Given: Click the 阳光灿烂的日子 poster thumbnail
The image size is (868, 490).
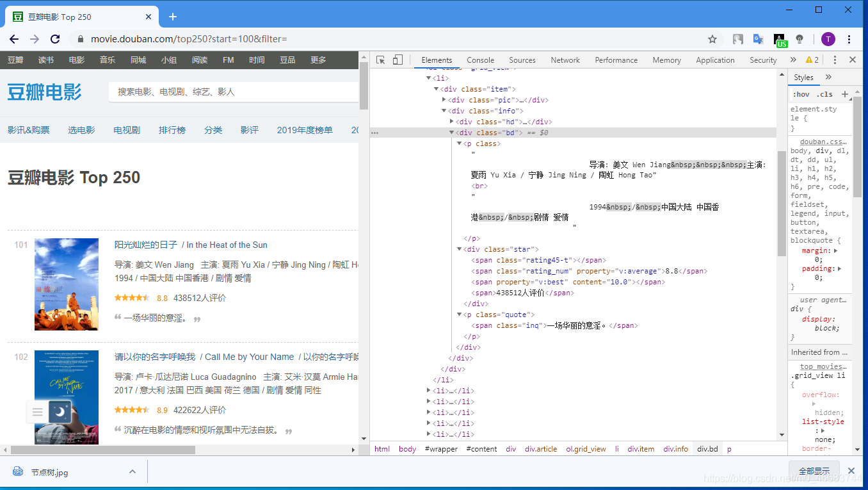Looking at the screenshot, I should [x=67, y=284].
